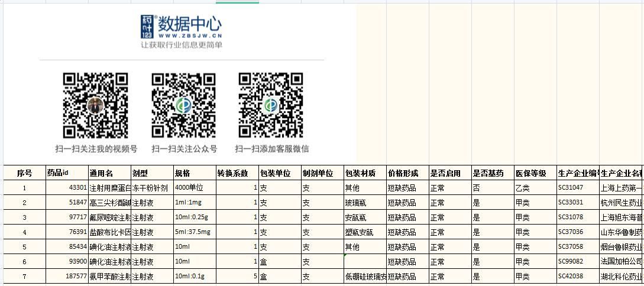
Task: Click the 剂型 header cell
Action: click(x=152, y=173)
